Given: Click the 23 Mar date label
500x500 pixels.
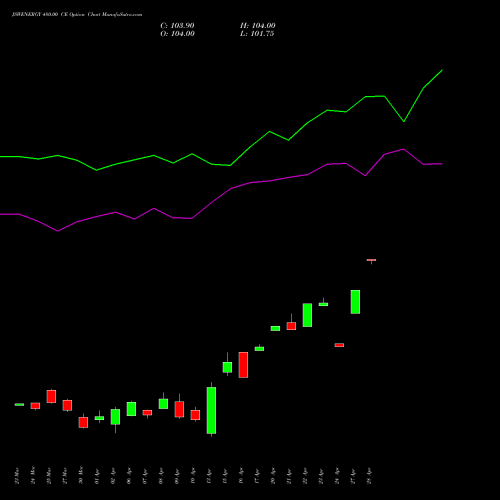Looking at the screenshot, I should tap(17, 476).
